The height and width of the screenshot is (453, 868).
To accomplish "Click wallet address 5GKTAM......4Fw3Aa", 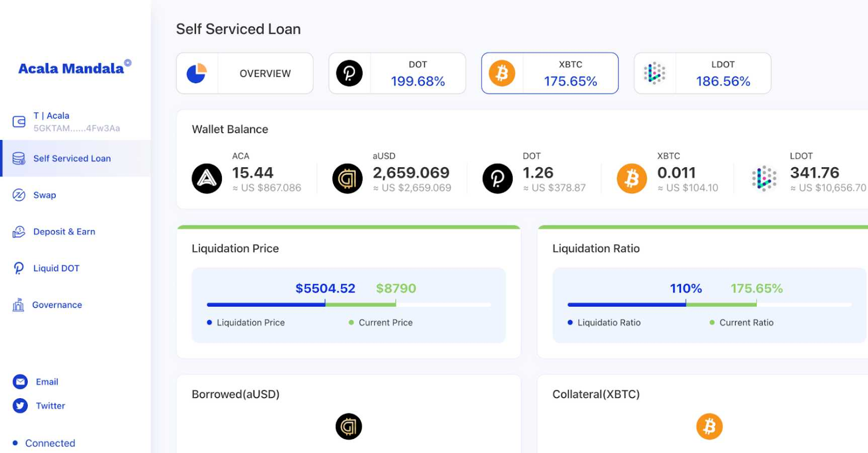I will (76, 129).
